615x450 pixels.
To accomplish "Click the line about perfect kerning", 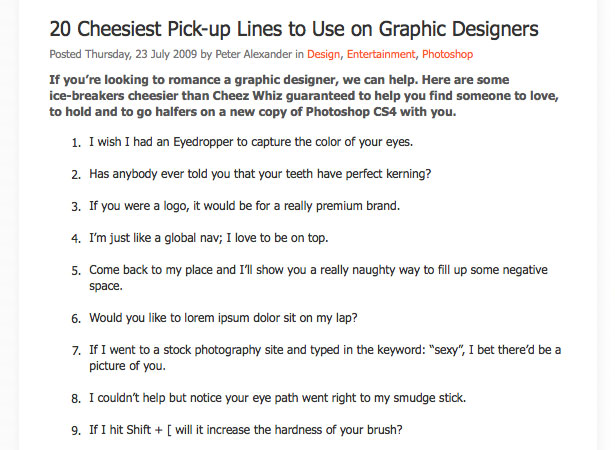I will (x=260, y=174).
